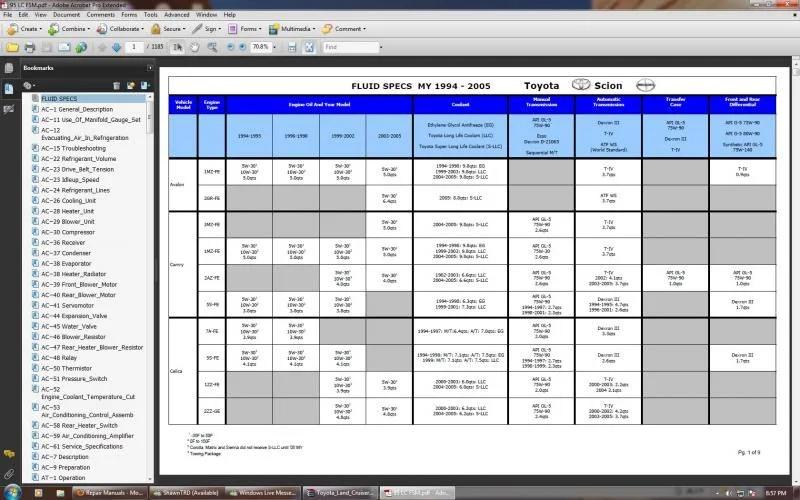Open the Advanced menu
The height and width of the screenshot is (500, 800).
tap(177, 15)
